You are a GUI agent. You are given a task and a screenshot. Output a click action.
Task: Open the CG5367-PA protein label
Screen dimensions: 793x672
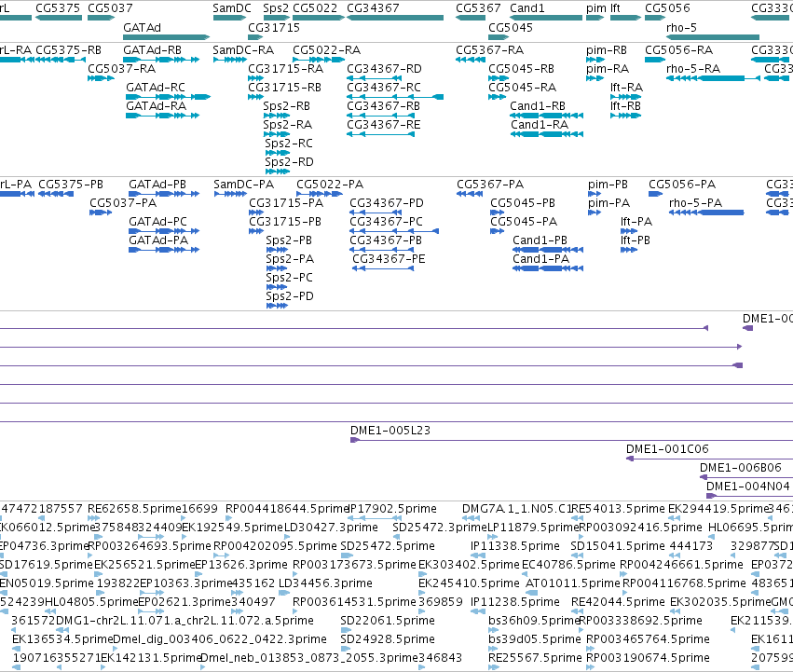pyautogui.click(x=490, y=185)
